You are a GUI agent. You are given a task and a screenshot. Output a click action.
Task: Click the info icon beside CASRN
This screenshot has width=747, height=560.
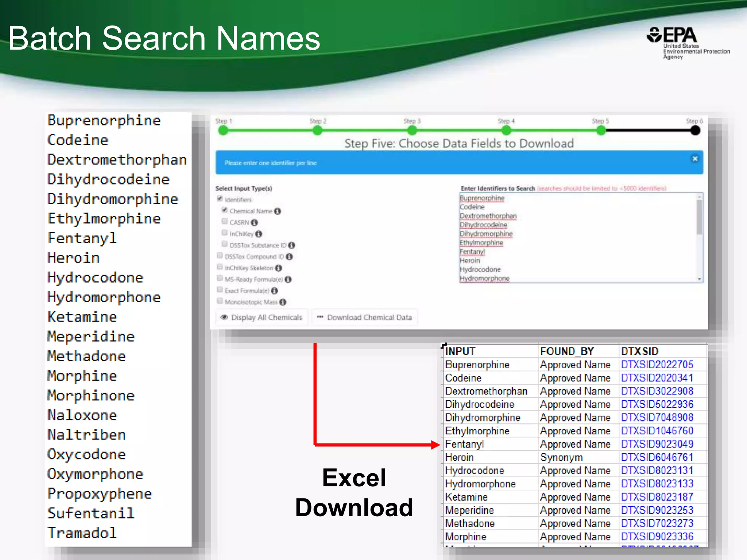(255, 223)
